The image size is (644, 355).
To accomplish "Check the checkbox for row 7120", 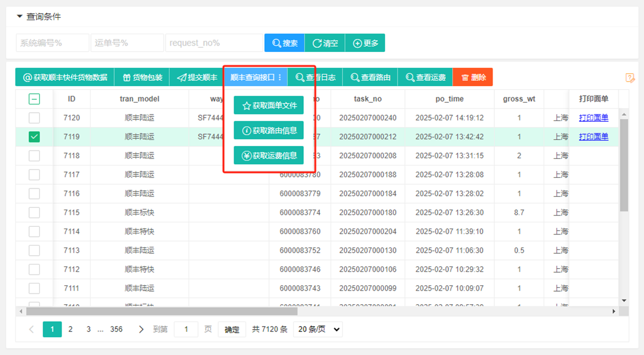I will pos(34,118).
